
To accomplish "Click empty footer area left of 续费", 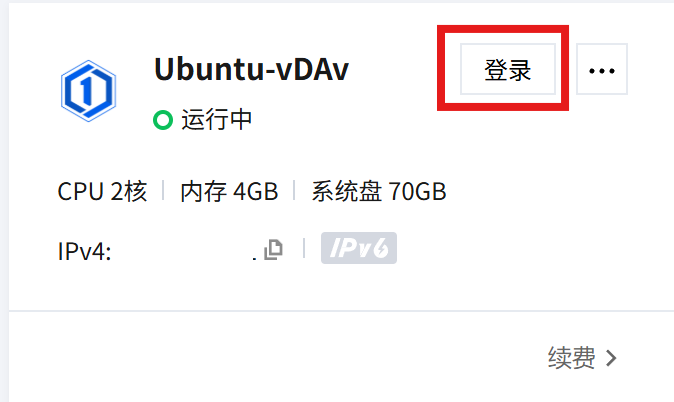I will click(x=275, y=358).
